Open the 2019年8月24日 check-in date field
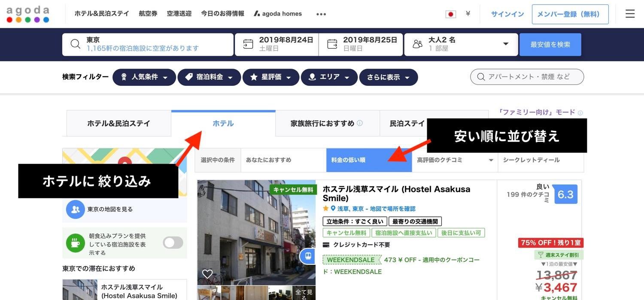Viewport: 644px width, 300px height. pyautogui.click(x=276, y=45)
